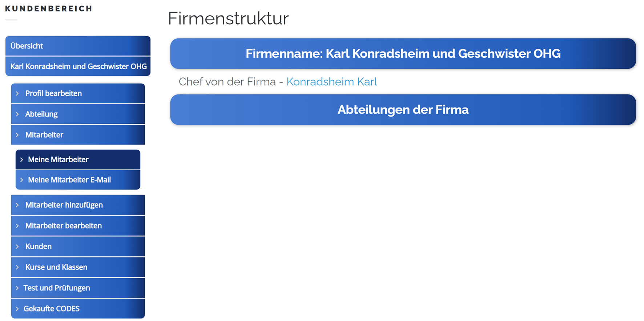Click the arrow beside Meine Mitarbeiter E-Mail

tap(22, 180)
